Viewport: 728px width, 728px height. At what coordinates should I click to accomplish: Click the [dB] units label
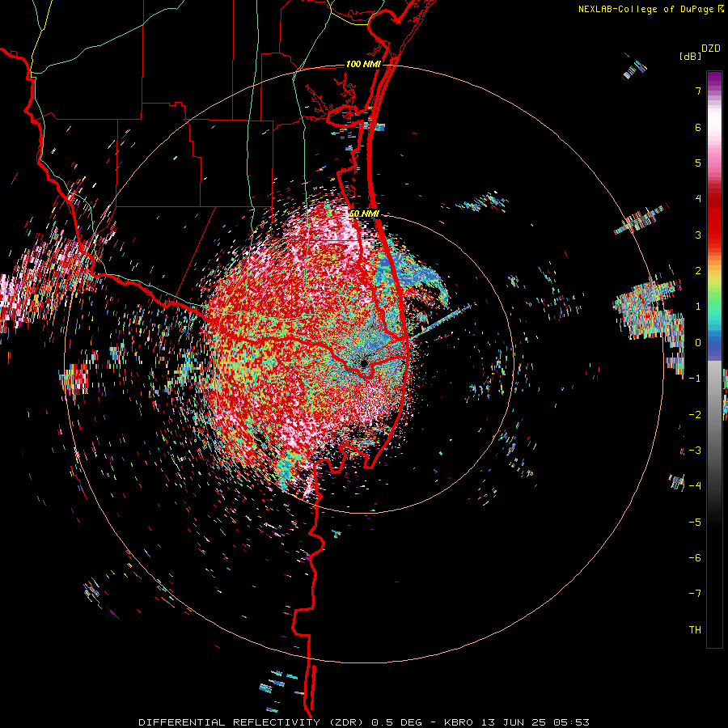pos(691,56)
